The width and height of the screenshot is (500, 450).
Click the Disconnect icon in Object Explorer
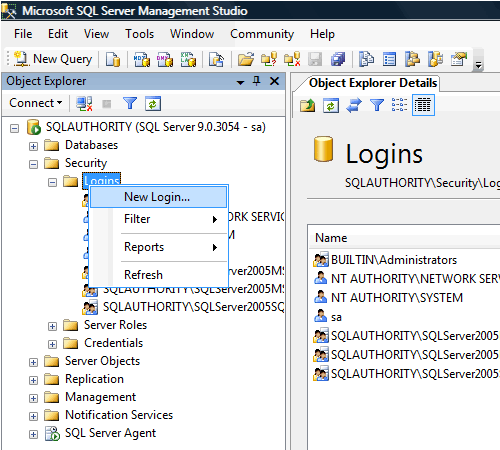(84, 104)
